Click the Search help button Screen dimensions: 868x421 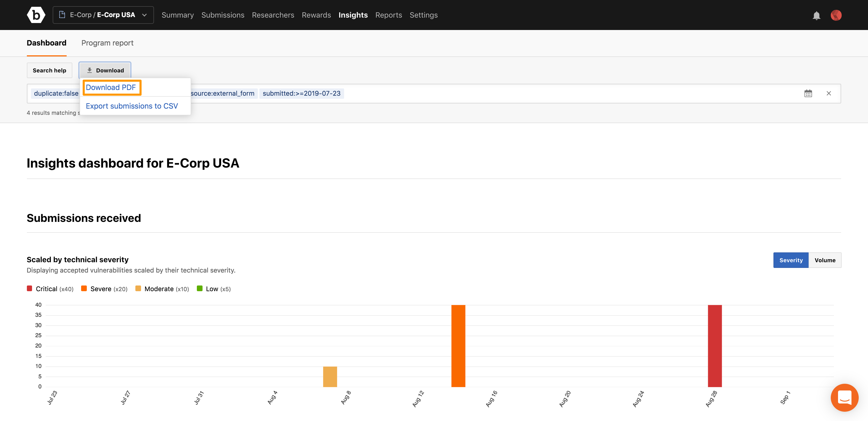tap(49, 70)
